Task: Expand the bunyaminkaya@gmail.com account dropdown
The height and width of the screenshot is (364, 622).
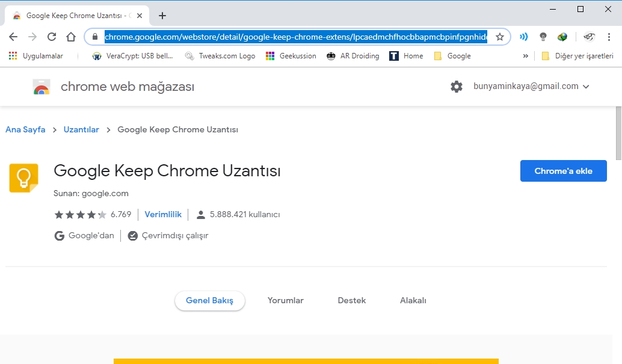Action: pos(531,87)
